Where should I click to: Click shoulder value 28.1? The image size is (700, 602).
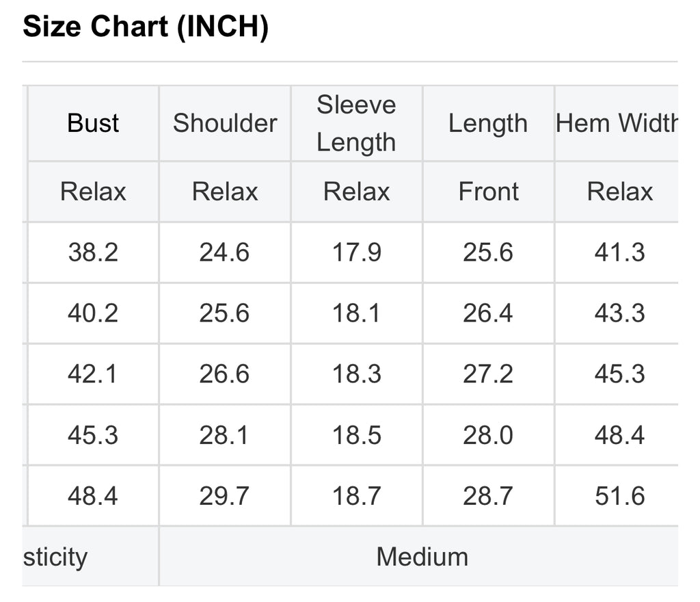(x=224, y=435)
